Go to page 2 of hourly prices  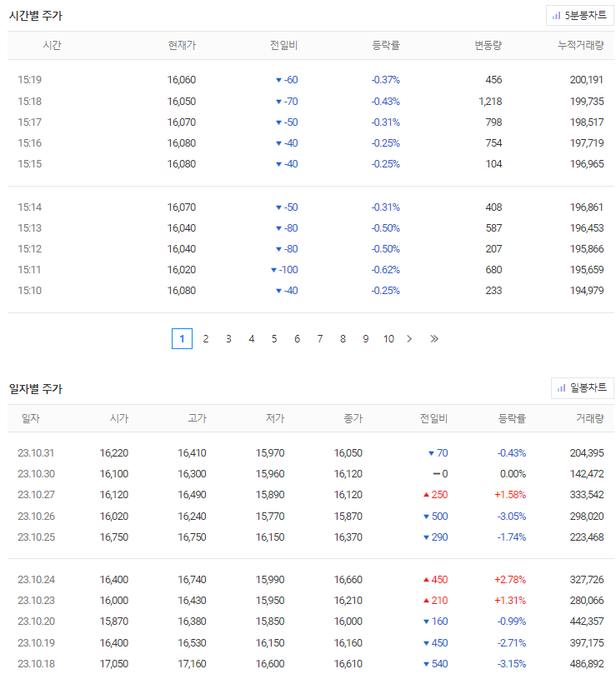[x=205, y=338]
